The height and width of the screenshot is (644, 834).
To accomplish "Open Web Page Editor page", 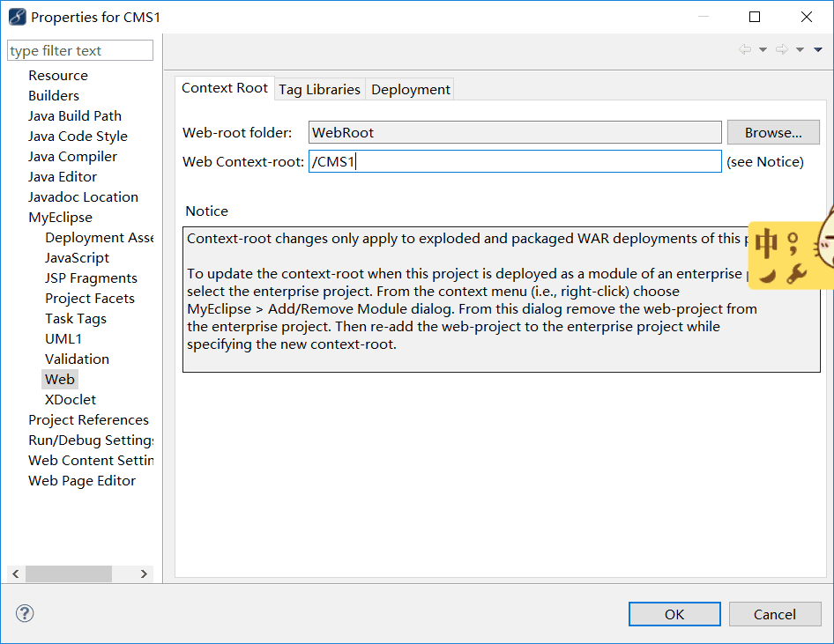I will (x=82, y=480).
